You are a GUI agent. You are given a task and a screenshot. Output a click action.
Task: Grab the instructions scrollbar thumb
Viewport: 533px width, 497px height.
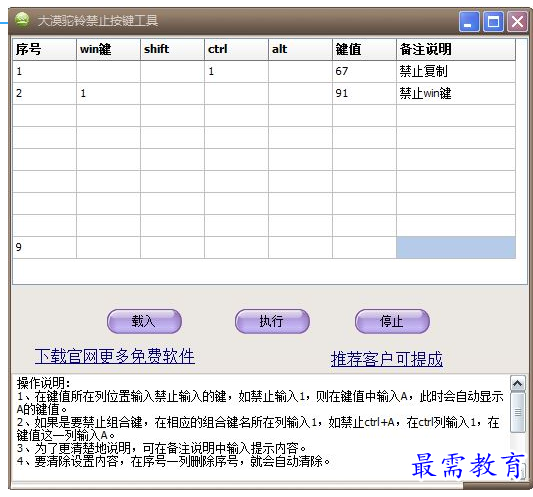point(517,412)
